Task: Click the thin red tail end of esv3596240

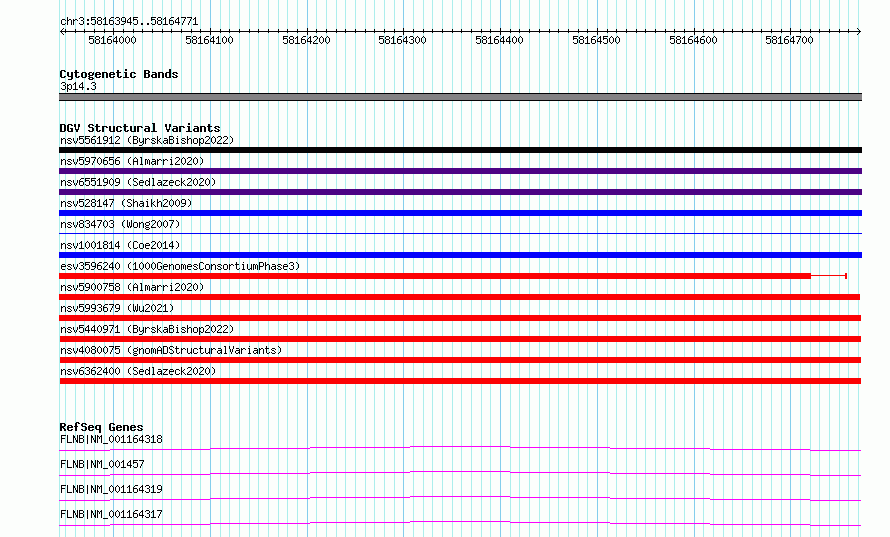Action: click(x=829, y=276)
